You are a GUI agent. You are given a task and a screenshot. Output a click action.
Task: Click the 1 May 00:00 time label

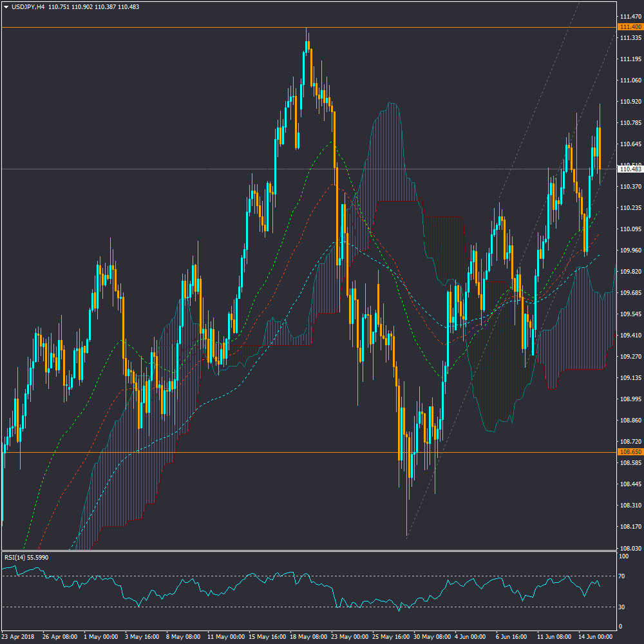coord(101,636)
